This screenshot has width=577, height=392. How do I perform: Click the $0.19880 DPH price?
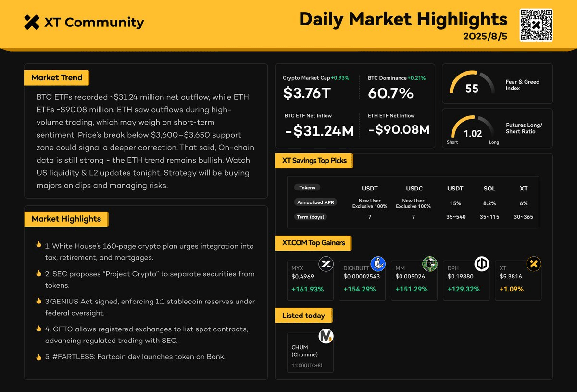[461, 277]
